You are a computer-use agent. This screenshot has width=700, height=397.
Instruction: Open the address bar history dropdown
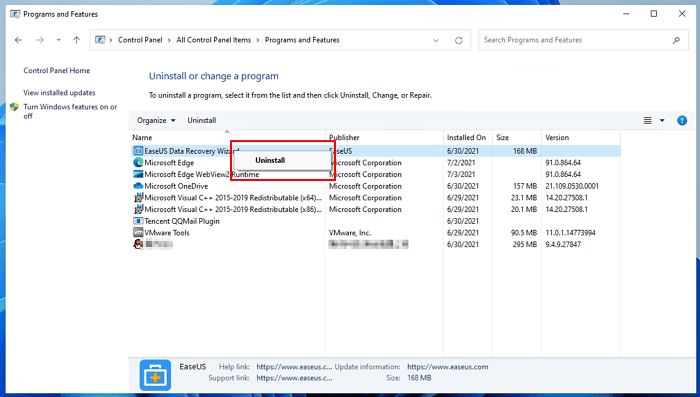click(x=436, y=40)
